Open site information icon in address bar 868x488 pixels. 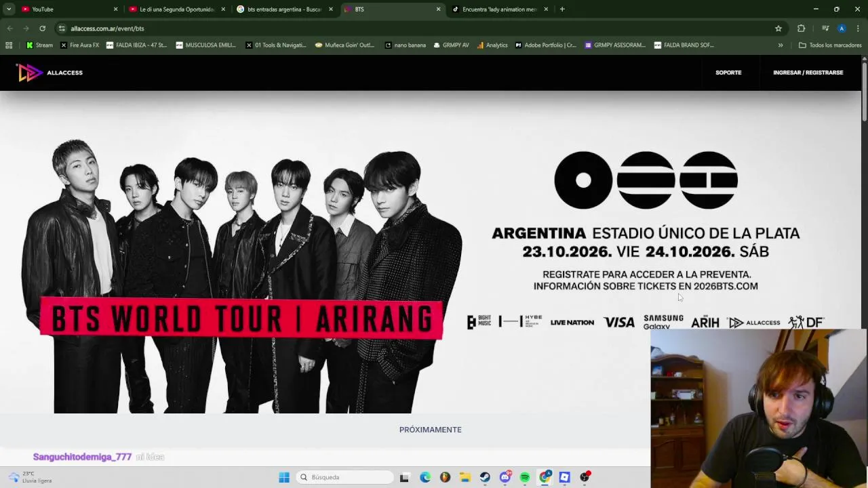click(62, 28)
